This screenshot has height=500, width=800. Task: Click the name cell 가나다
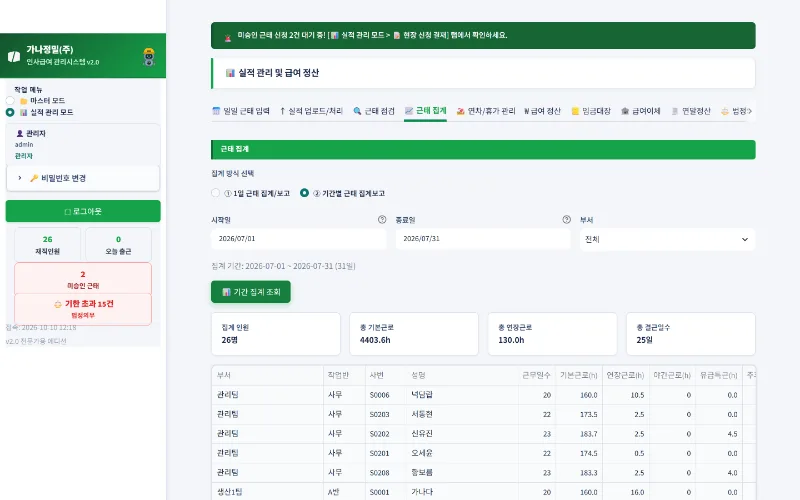pos(462,492)
